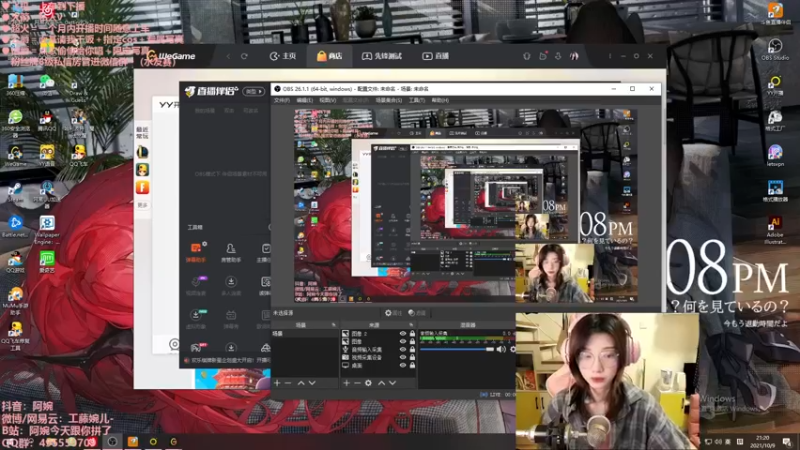
Task: Toggle lock on 图像 2 source
Action: [412, 334]
